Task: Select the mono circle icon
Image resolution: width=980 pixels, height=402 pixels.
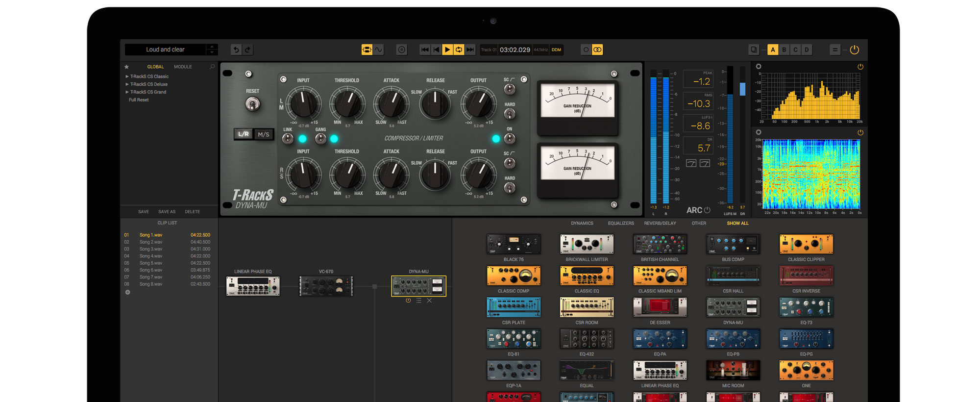Action: (x=586, y=50)
